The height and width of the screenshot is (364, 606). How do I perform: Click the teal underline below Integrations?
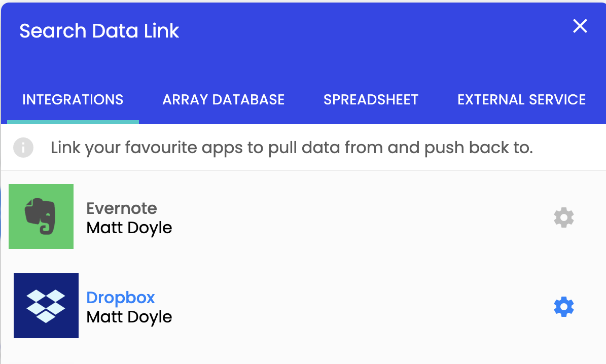pos(73,122)
